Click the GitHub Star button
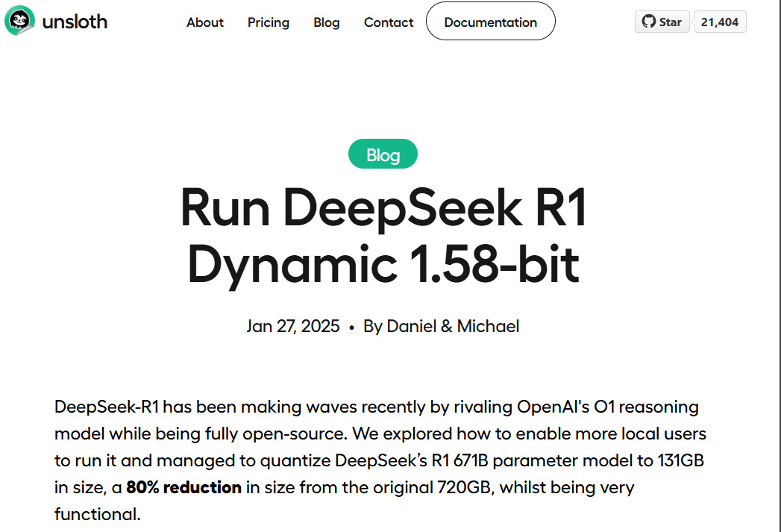The width and height of the screenshot is (781, 532). coord(662,22)
